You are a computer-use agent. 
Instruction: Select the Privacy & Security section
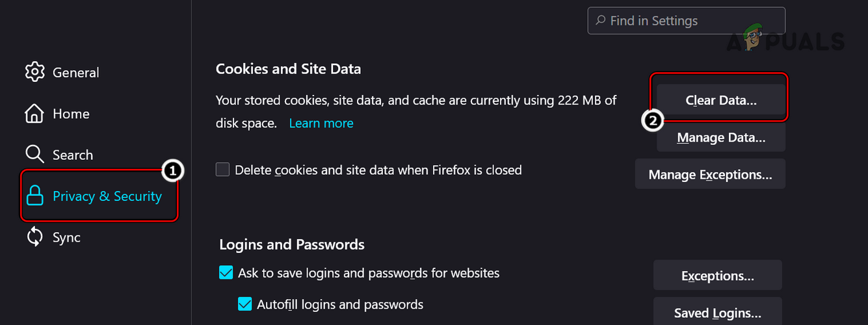pyautogui.click(x=107, y=196)
